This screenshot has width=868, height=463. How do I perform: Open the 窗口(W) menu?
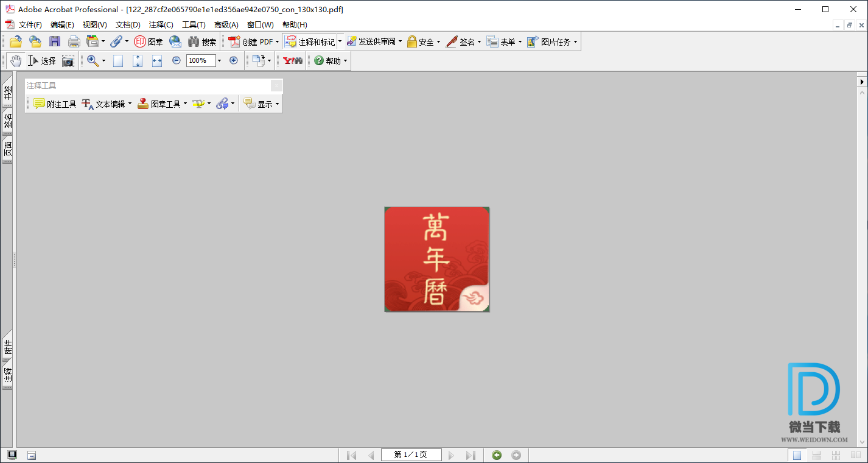[x=261, y=25]
